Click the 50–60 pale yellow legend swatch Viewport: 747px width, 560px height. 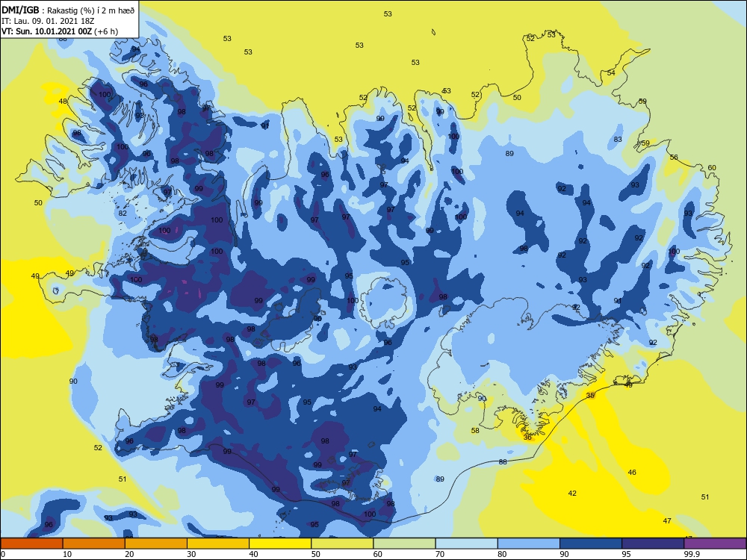(342, 544)
